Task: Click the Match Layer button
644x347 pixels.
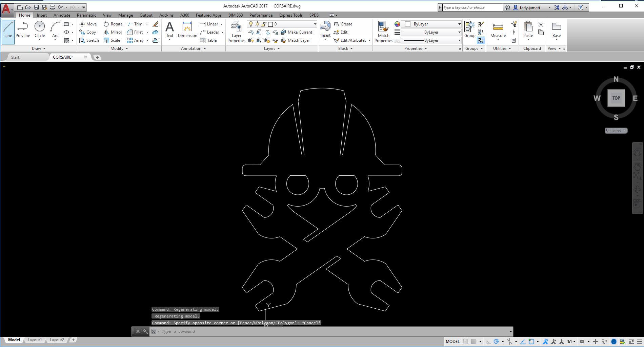Action: point(296,40)
